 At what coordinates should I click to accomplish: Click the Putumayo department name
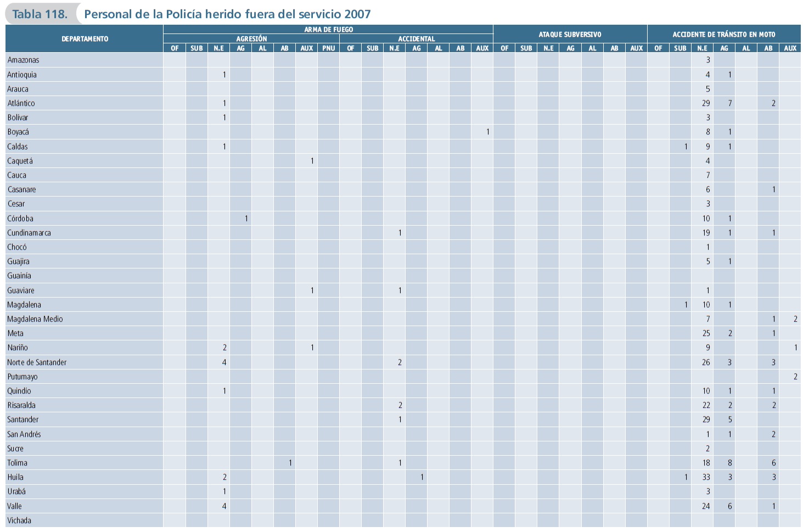tap(23, 377)
